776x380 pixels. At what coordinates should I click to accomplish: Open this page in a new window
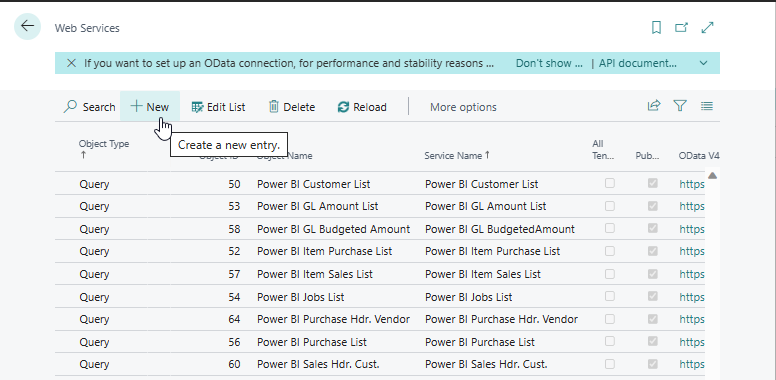click(681, 28)
